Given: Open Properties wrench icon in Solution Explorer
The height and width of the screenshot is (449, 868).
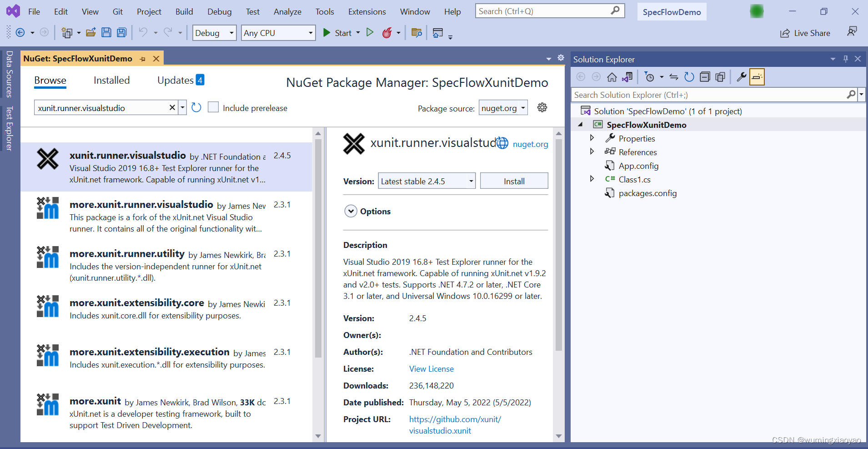Looking at the screenshot, I should [x=741, y=77].
